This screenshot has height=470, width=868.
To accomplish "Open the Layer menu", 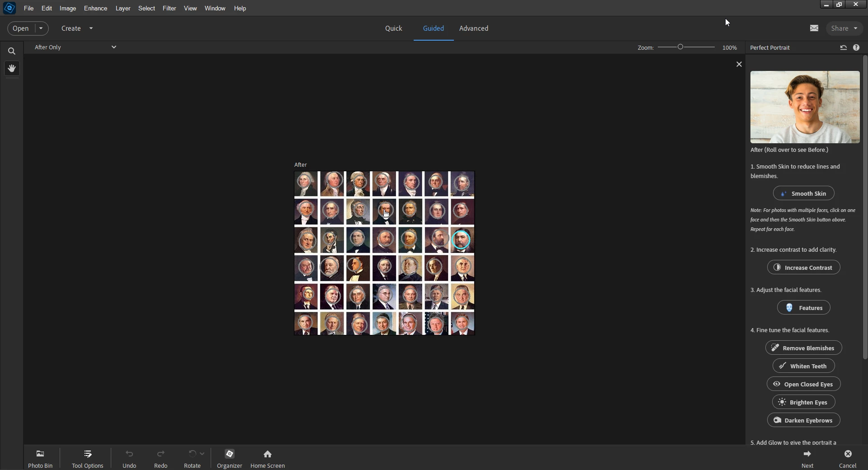I will click(x=123, y=8).
